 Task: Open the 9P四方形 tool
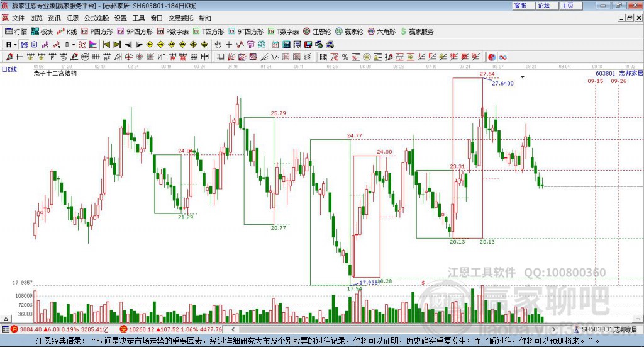coord(135,31)
